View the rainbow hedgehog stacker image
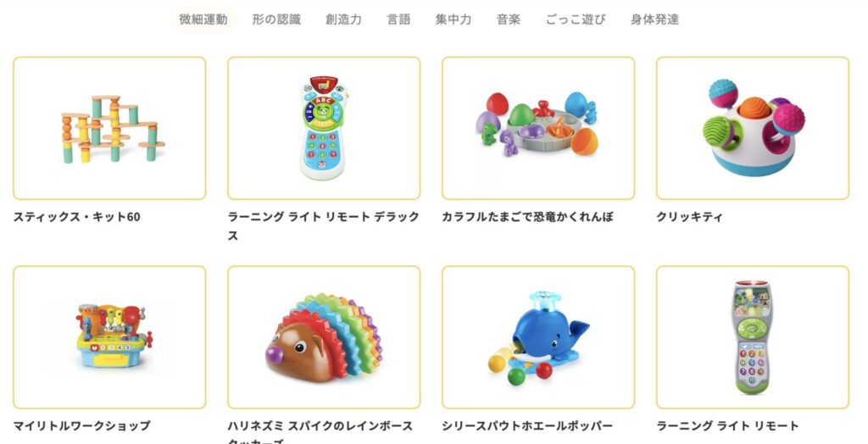The width and height of the screenshot is (868, 444). click(x=324, y=337)
